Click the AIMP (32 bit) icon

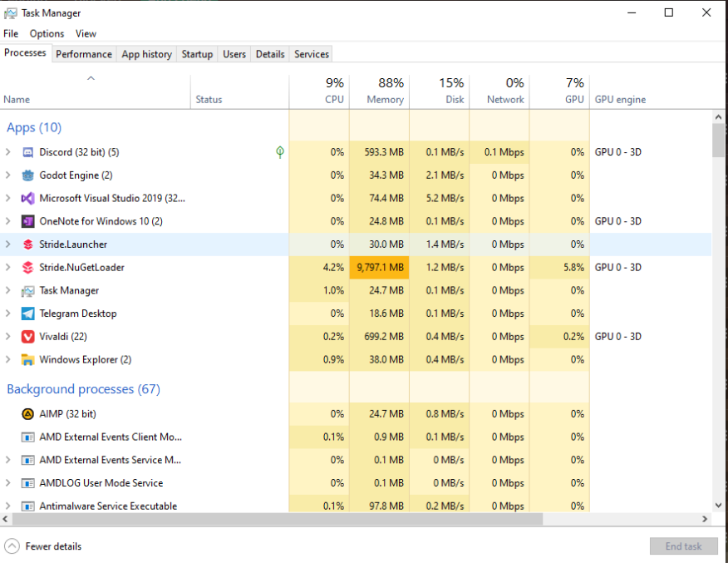tap(28, 414)
